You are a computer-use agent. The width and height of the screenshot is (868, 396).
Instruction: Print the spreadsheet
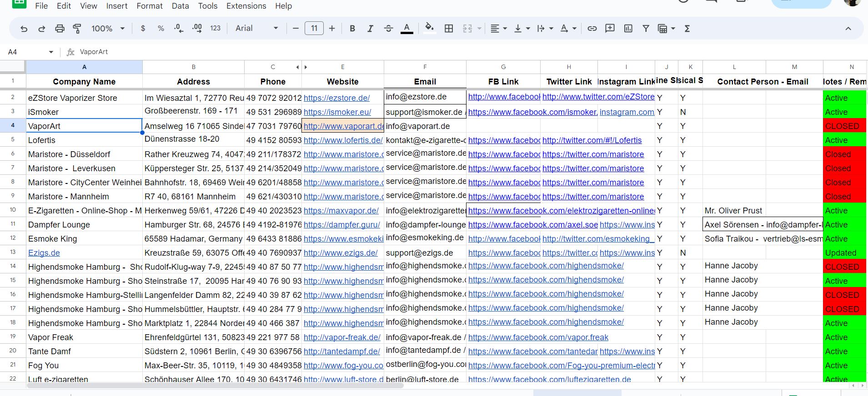(60, 29)
